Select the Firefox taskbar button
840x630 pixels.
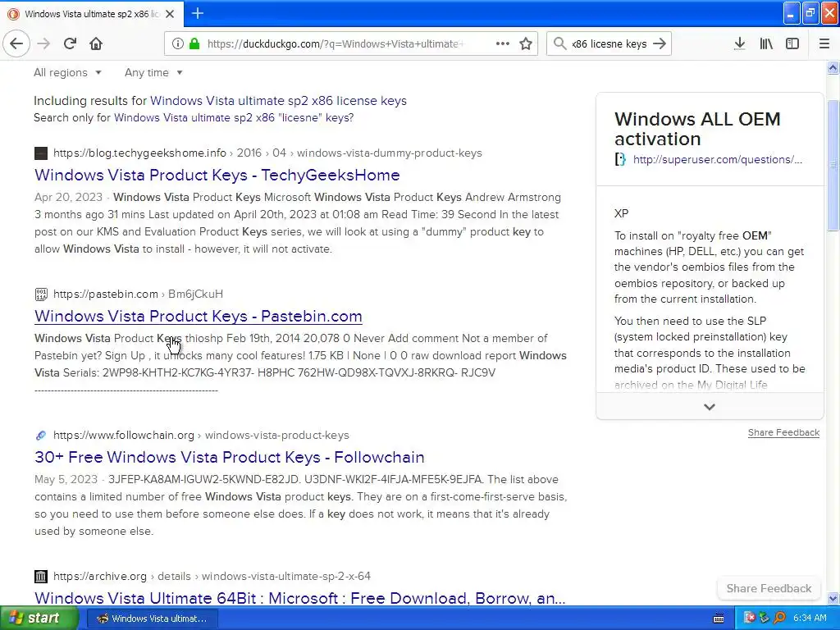tap(151, 619)
